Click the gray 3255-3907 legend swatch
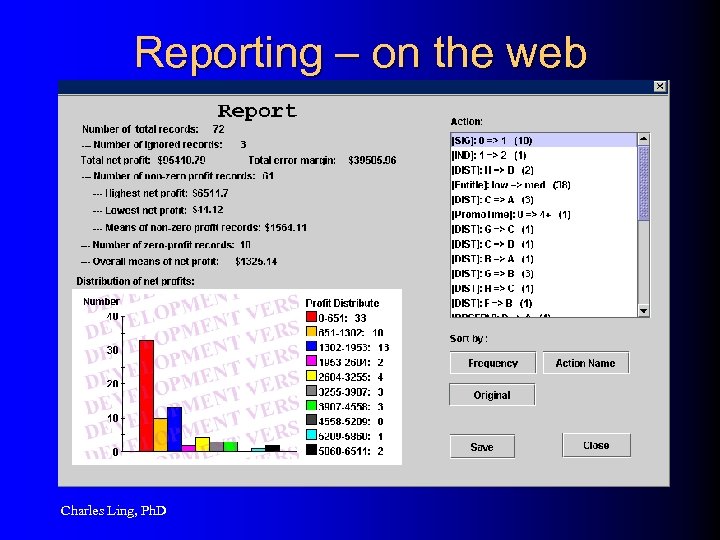 coord(311,390)
